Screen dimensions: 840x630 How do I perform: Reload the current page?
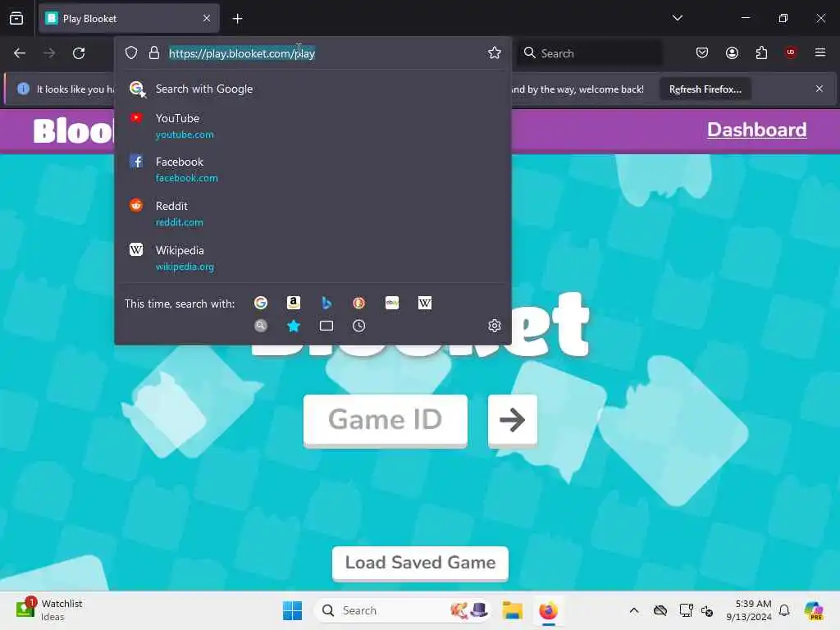(x=79, y=53)
